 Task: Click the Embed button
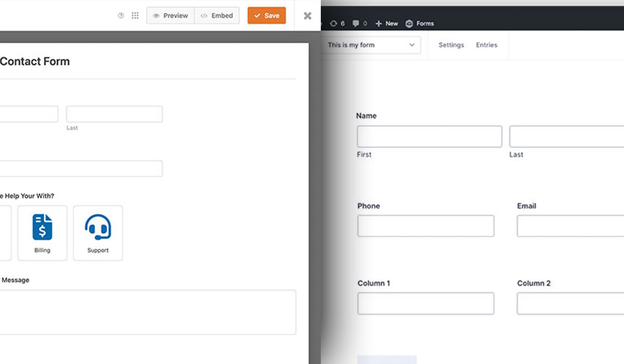click(x=217, y=16)
